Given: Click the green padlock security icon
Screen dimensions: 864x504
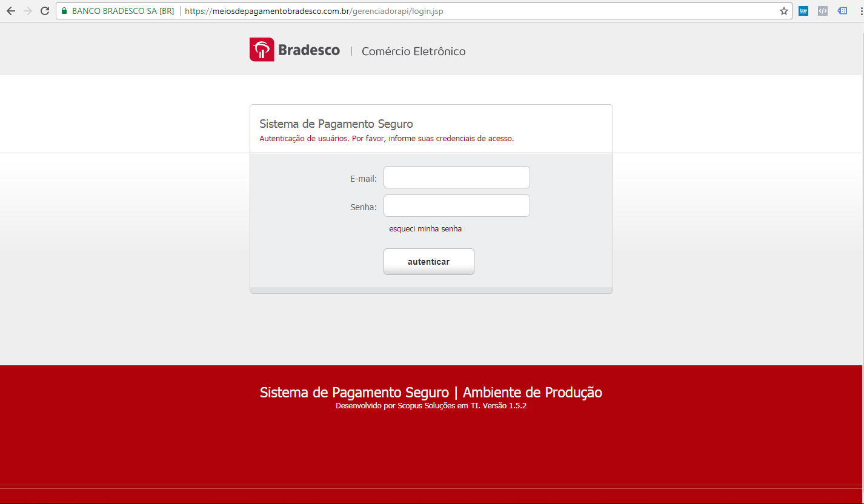Looking at the screenshot, I should tap(64, 11).
